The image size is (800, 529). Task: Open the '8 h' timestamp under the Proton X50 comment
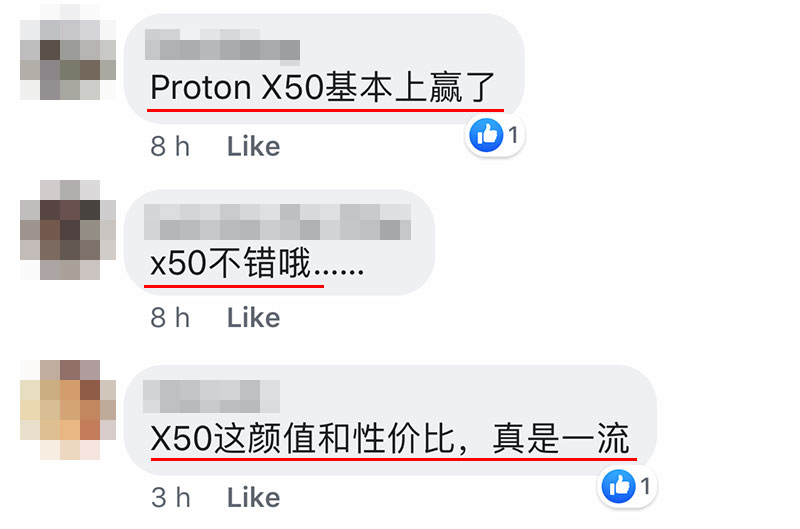pyautogui.click(x=170, y=147)
